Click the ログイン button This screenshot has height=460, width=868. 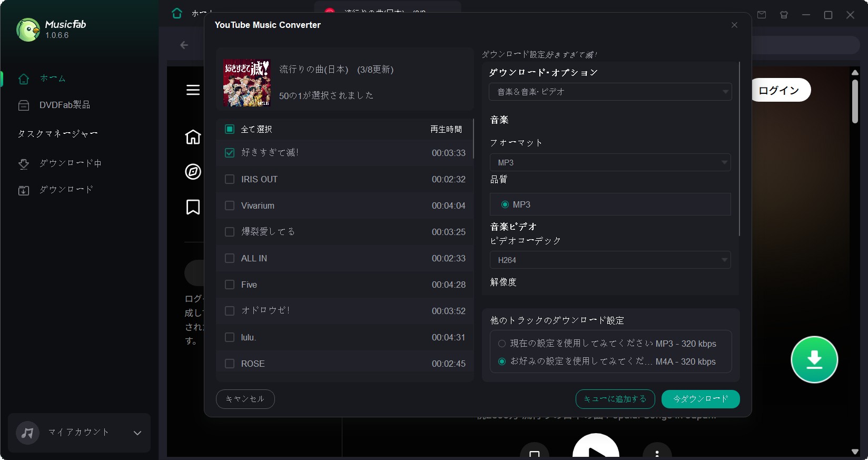(x=780, y=90)
